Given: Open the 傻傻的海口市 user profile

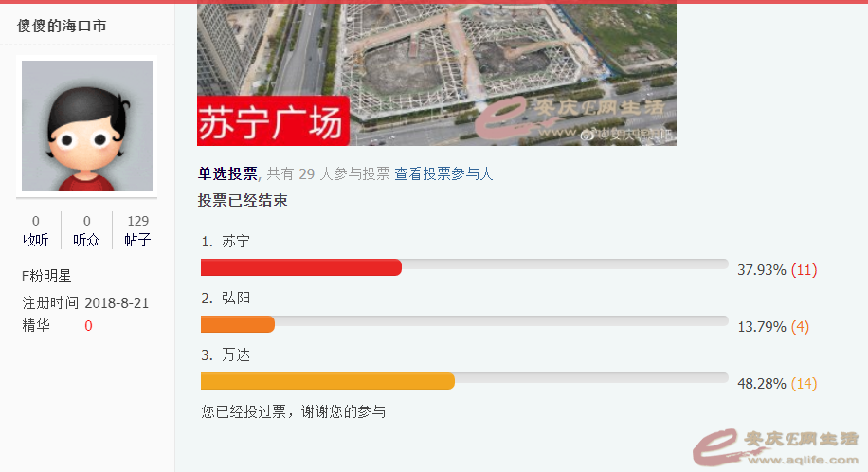Looking at the screenshot, I should 62,26.
